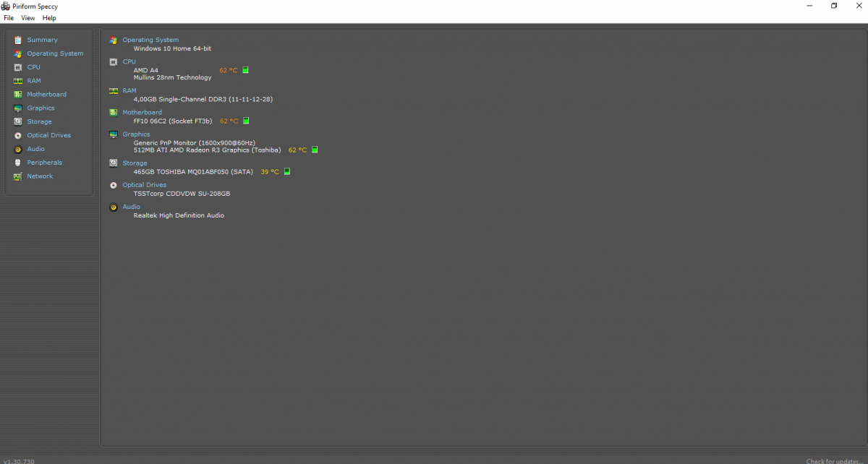Click the RAM icon in summary pane
868x464 pixels.
[113, 91]
